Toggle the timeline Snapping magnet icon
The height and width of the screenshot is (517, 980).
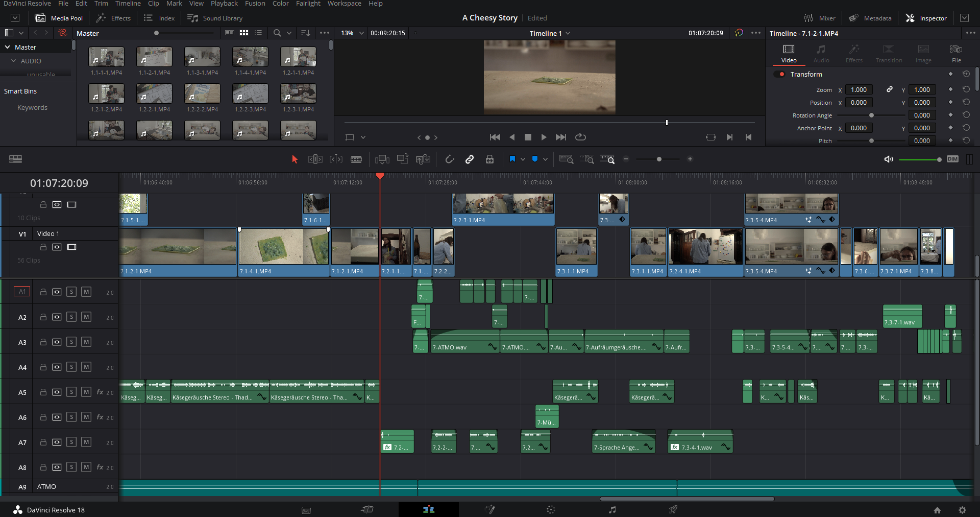point(449,159)
